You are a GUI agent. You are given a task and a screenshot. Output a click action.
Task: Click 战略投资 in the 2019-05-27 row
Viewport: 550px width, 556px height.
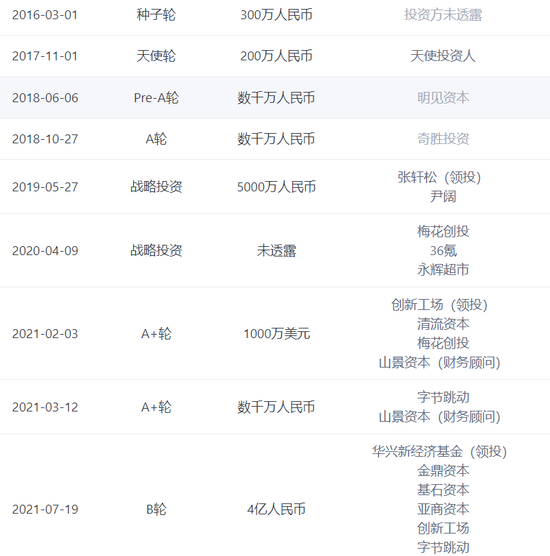click(156, 187)
